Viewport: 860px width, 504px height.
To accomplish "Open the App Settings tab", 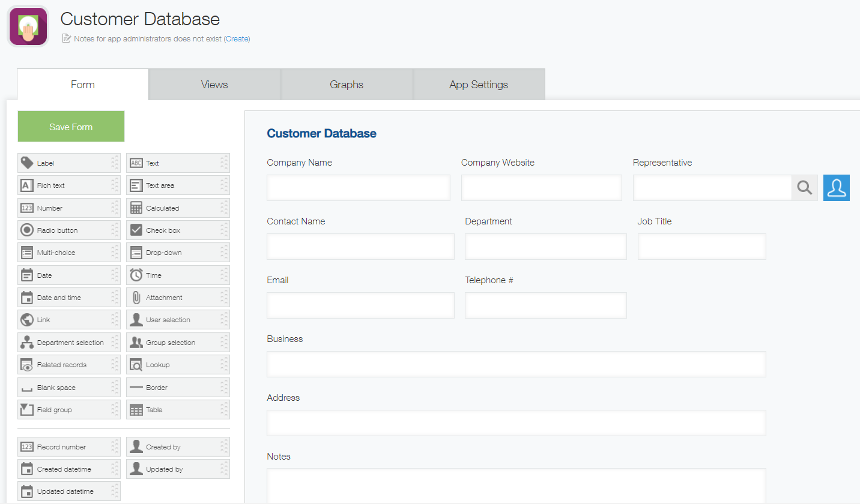I will tap(479, 85).
